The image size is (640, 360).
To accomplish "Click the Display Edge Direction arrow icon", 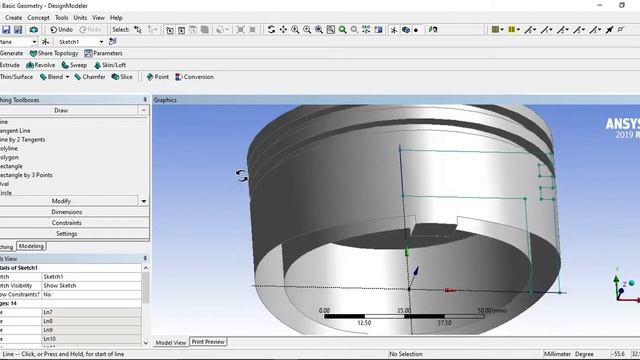I will [x=609, y=30].
